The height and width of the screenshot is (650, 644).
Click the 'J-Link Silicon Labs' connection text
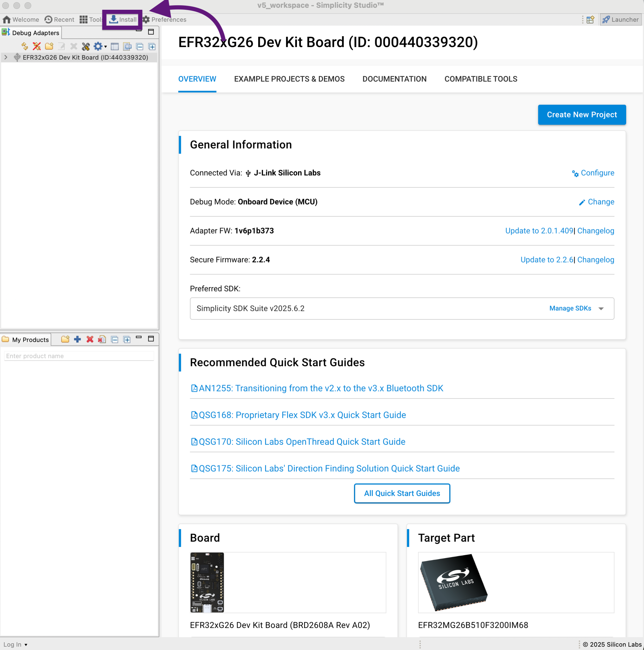click(x=287, y=173)
